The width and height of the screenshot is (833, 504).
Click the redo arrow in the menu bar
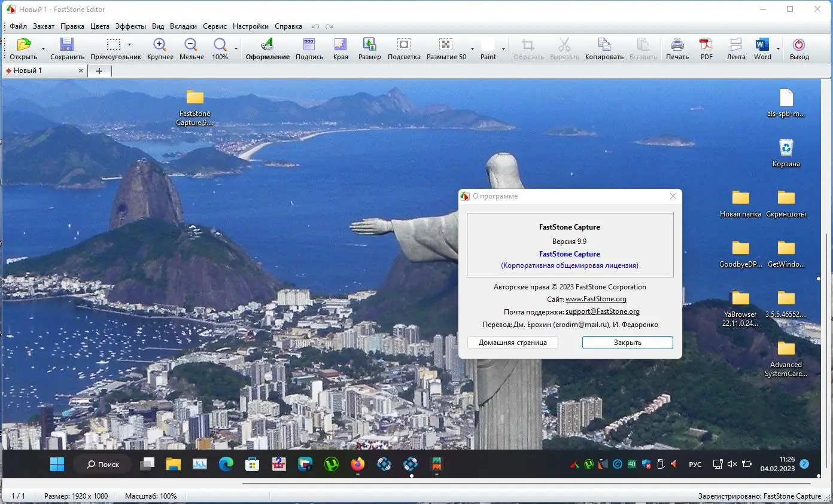pyautogui.click(x=329, y=26)
